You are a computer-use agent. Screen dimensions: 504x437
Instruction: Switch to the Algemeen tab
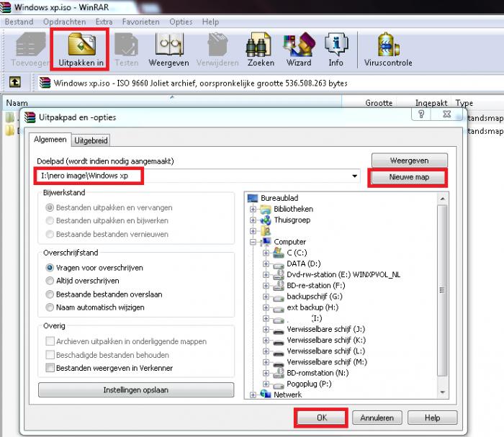50,140
